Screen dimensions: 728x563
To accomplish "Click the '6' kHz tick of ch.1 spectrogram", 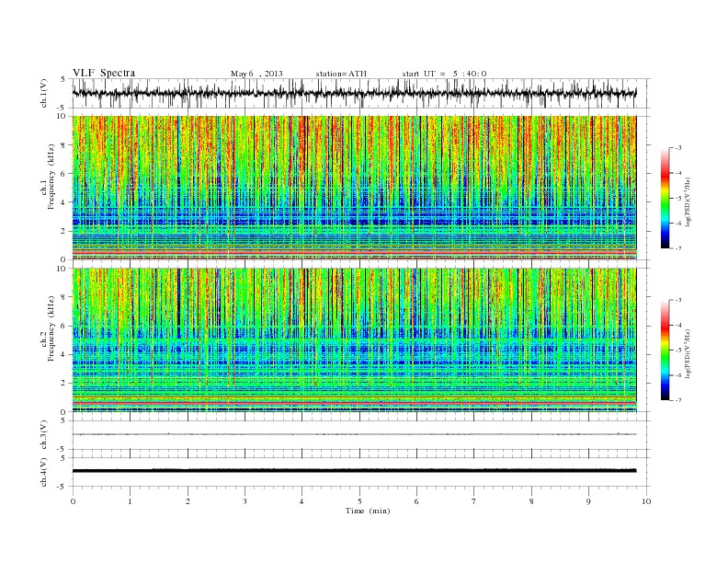I will click(x=63, y=174).
